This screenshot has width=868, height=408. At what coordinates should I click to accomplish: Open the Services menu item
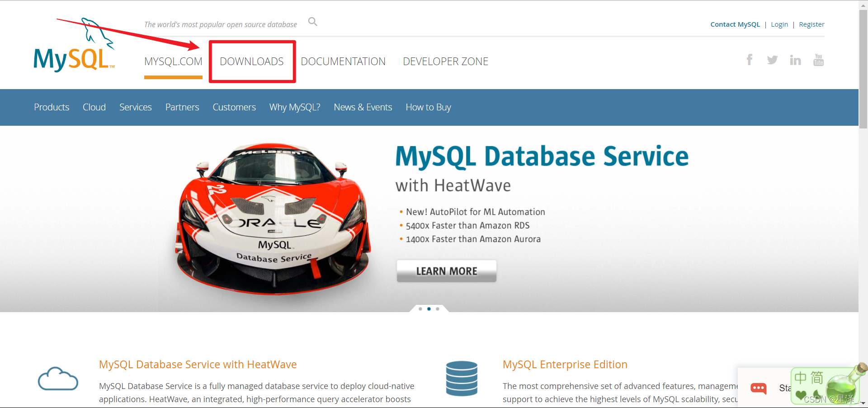tap(136, 107)
